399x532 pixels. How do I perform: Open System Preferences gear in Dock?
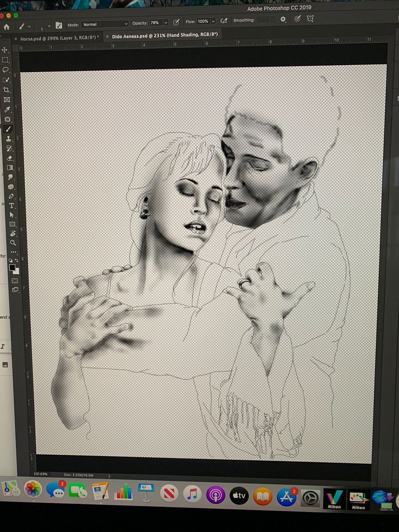point(310,498)
